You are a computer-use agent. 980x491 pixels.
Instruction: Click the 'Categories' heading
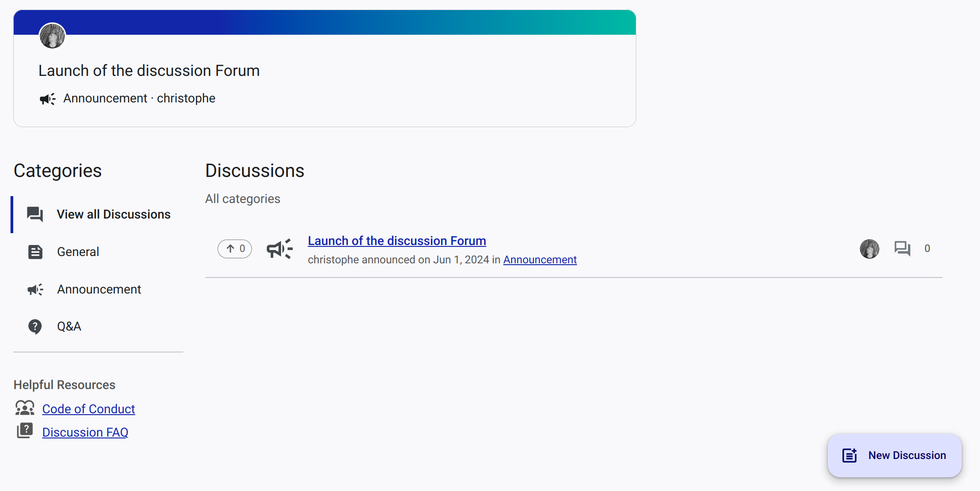pos(58,171)
